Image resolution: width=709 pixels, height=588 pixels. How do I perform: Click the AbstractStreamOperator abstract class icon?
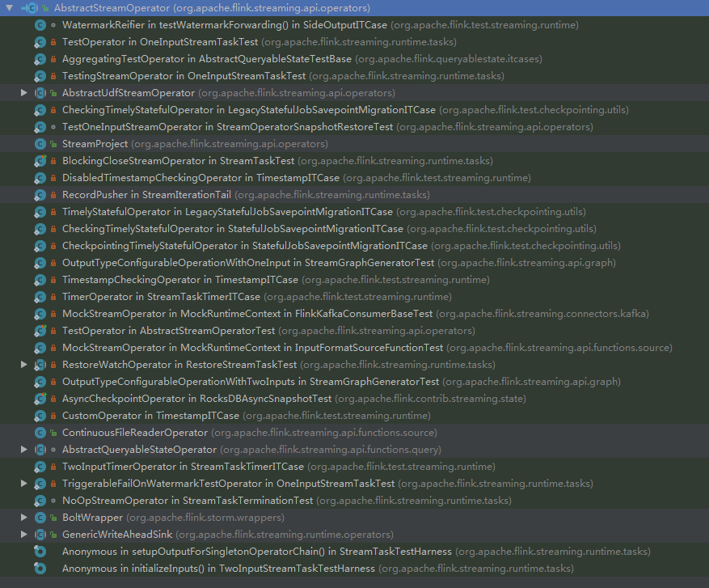click(30, 8)
